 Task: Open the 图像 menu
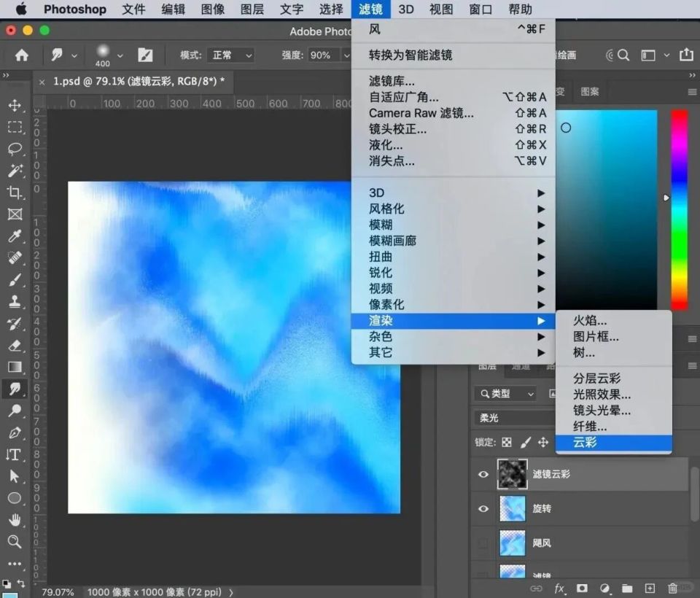click(212, 9)
